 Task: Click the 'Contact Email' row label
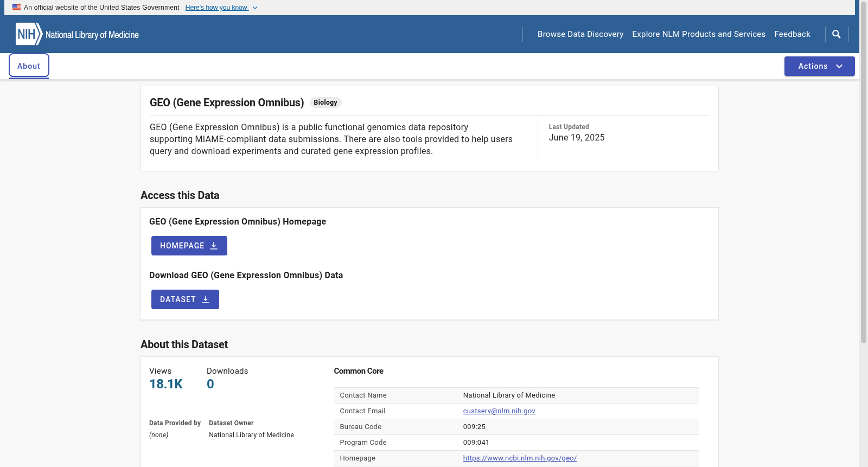click(x=362, y=411)
